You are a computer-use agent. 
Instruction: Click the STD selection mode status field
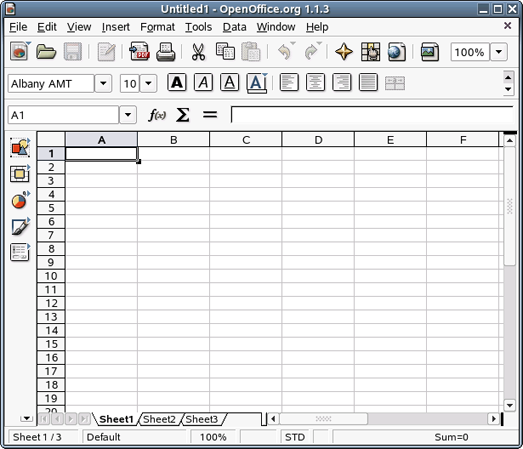pos(295,437)
